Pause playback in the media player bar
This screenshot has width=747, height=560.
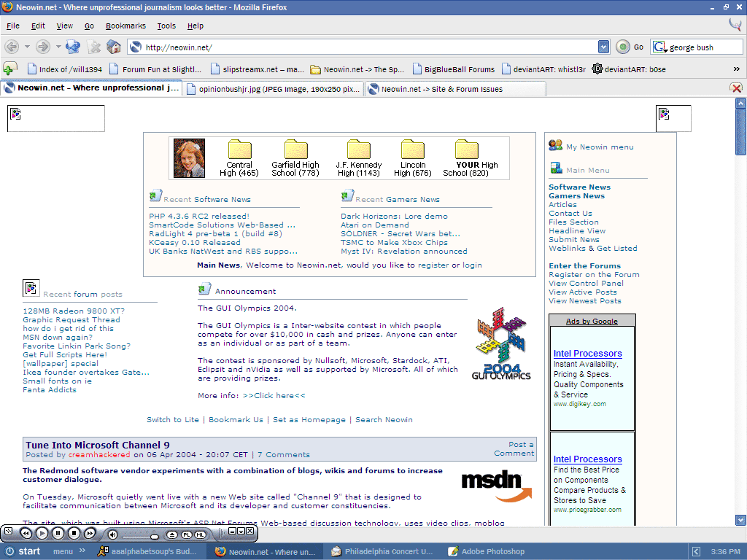coord(58,533)
